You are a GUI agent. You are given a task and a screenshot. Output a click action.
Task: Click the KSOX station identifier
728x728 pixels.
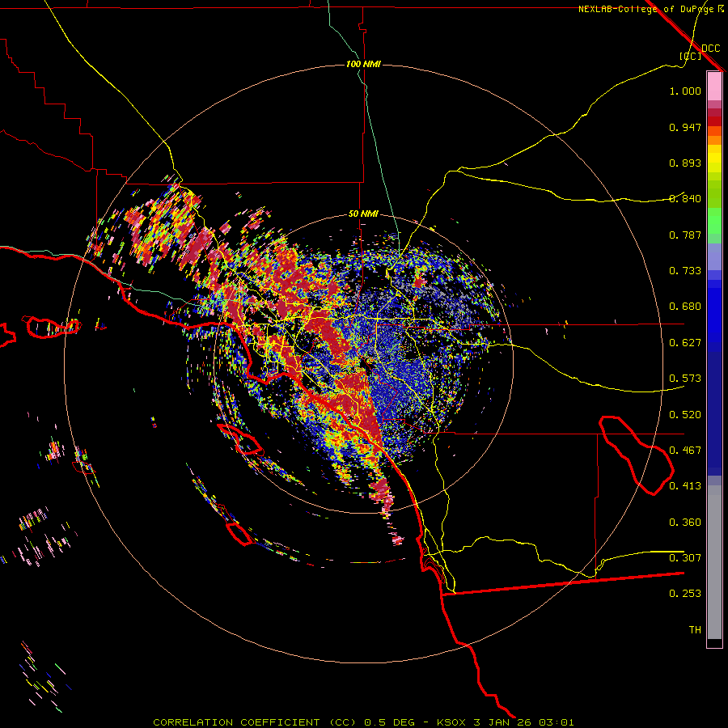pyautogui.click(x=452, y=722)
